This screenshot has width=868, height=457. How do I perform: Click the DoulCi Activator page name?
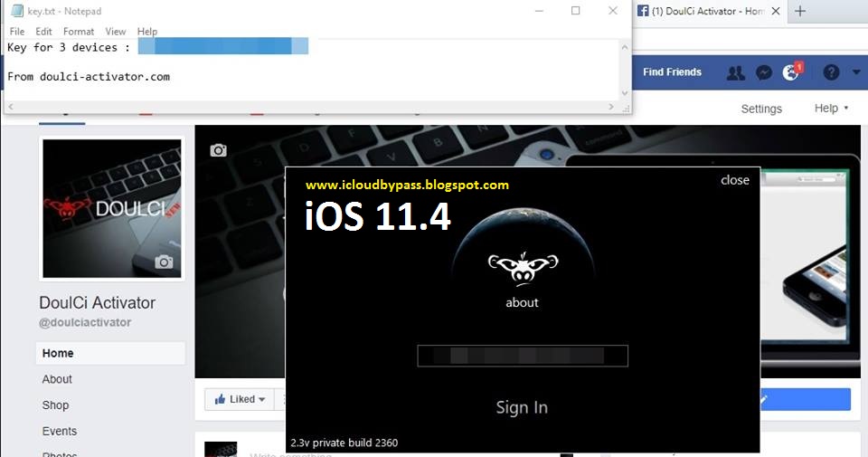pyautogui.click(x=98, y=302)
